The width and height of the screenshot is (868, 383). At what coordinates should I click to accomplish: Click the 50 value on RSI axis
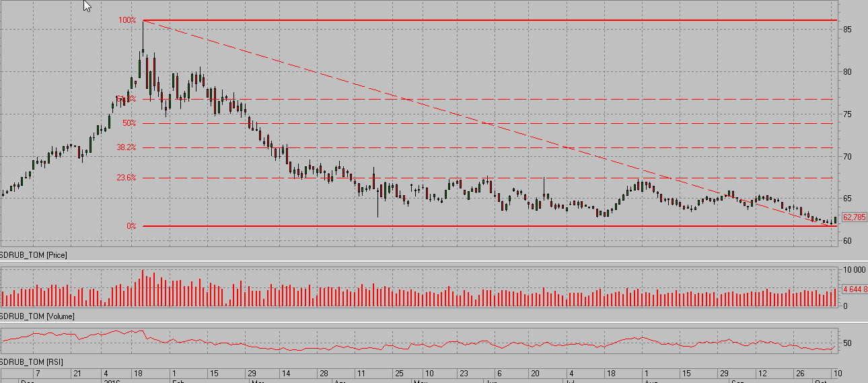click(847, 343)
